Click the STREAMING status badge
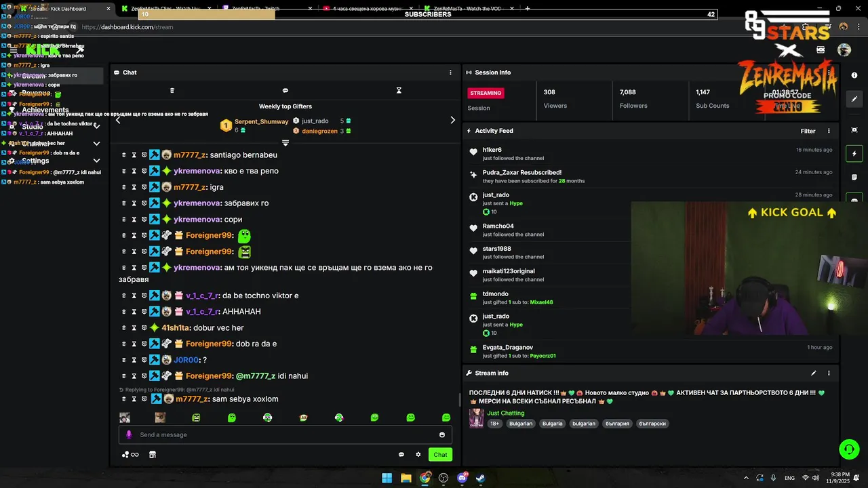The height and width of the screenshot is (488, 868). pyautogui.click(x=486, y=93)
